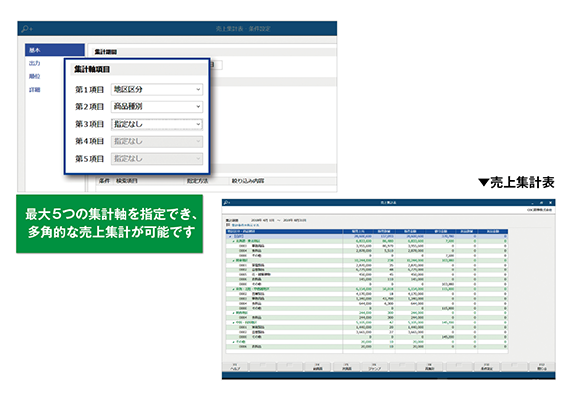
Task: Click the small icon beside the blue conditions link
Action: tap(228, 225)
